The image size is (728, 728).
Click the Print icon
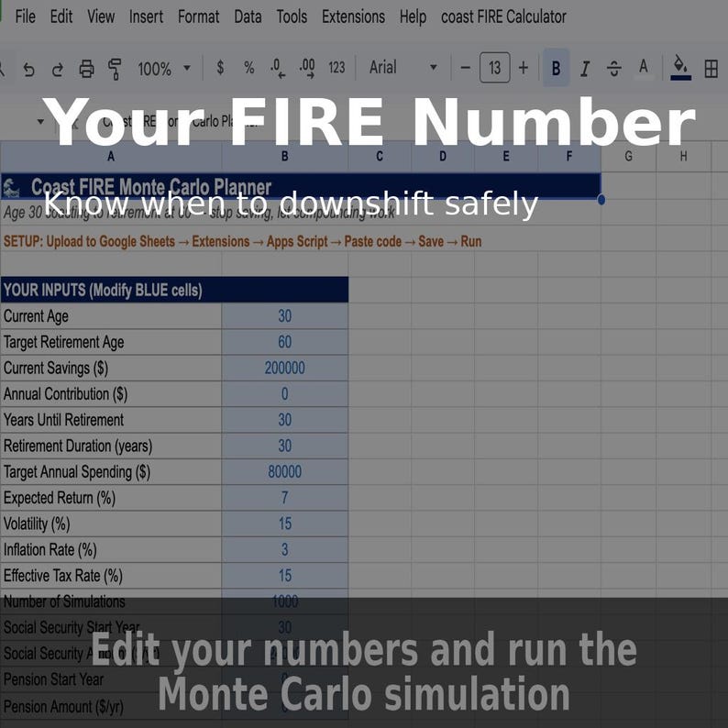coord(86,69)
